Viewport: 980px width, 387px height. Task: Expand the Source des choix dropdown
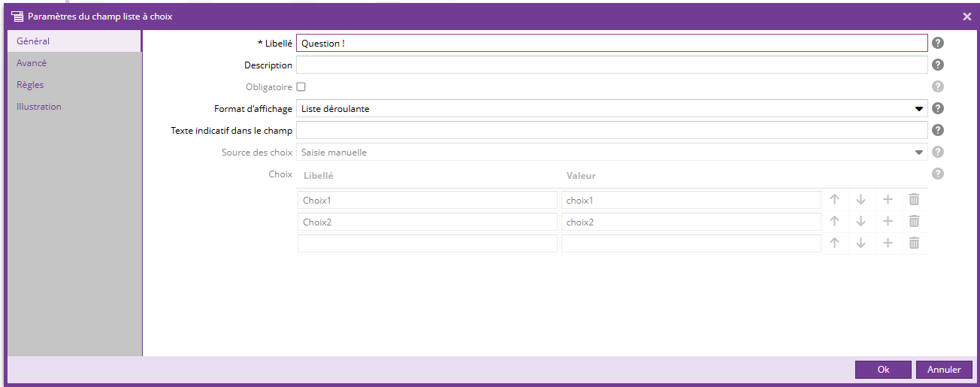coord(612,153)
